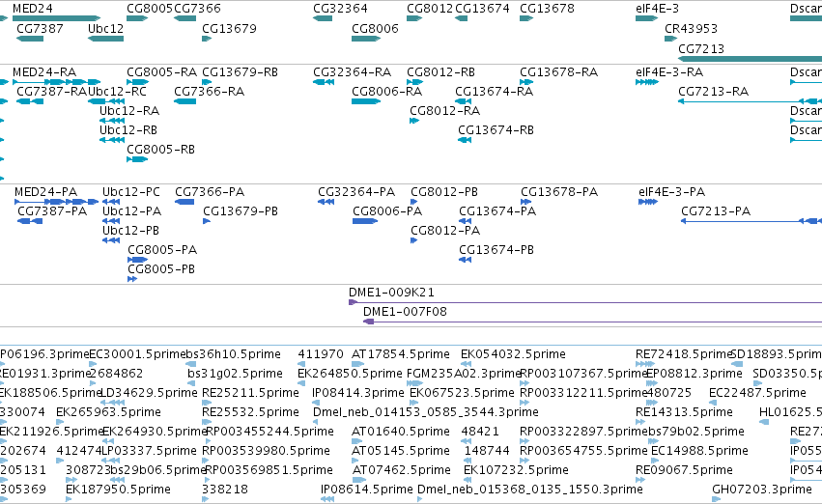Click the CG8005 gene label
The height and width of the screenshot is (504, 822).
(150, 9)
